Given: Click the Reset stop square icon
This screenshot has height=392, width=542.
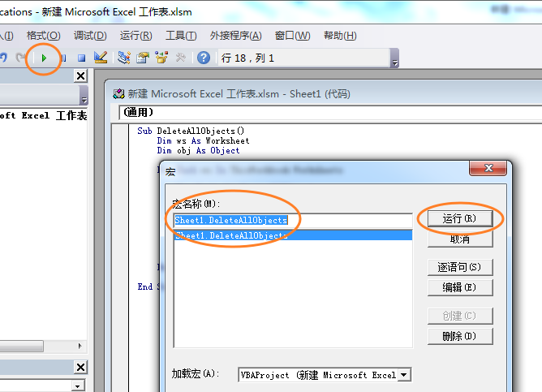Looking at the screenshot, I should [81, 58].
